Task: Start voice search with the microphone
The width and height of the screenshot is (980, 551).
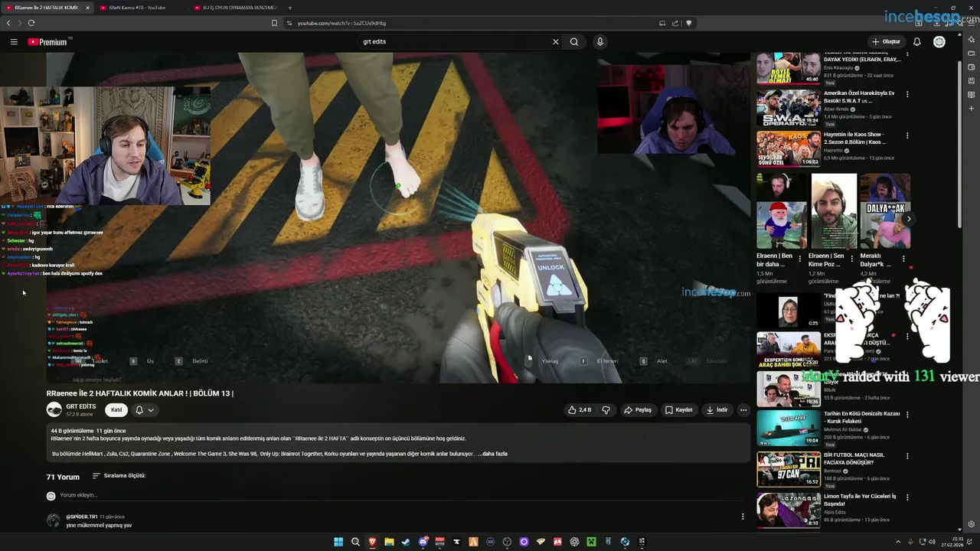Action: (x=600, y=42)
